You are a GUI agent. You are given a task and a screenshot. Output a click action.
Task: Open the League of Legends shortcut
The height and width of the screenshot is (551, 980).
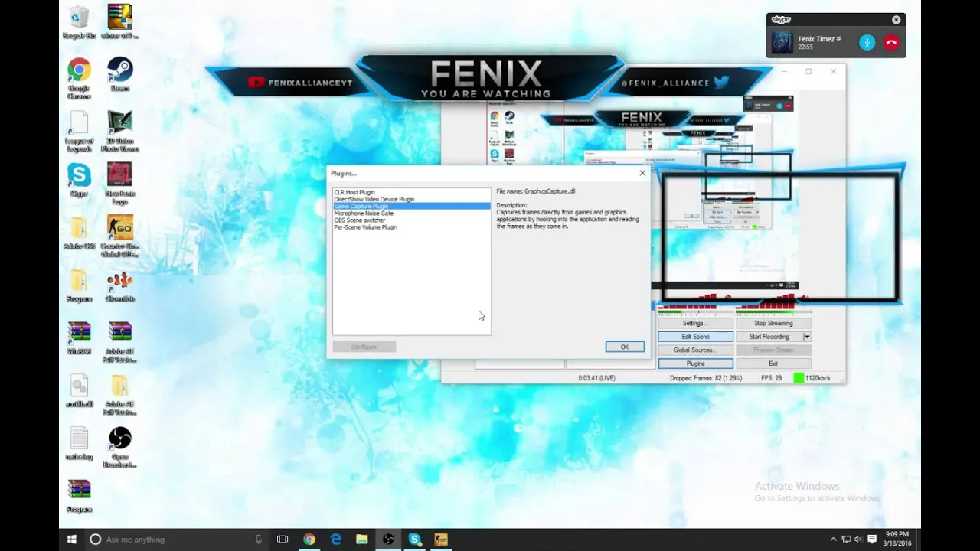pyautogui.click(x=79, y=130)
